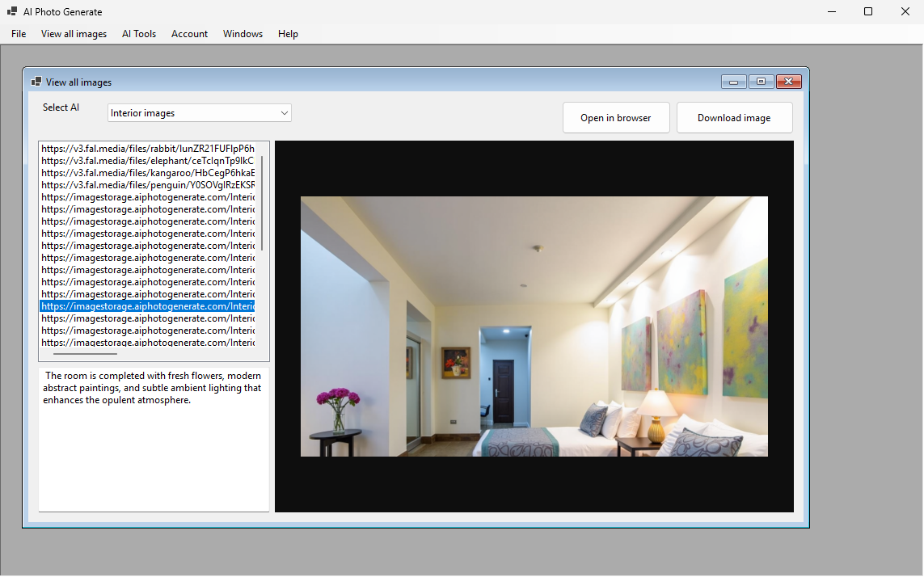Click the Select AI label
This screenshot has width=924, height=577.
[x=61, y=107]
